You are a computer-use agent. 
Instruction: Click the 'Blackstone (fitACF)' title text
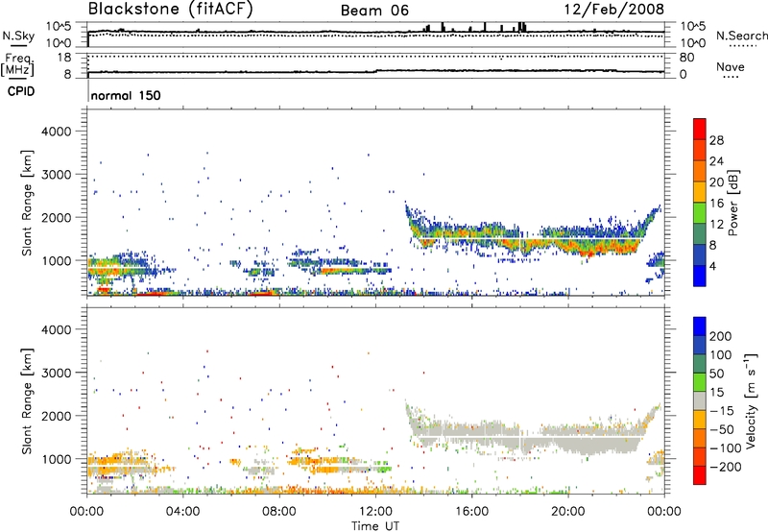tap(170, 9)
